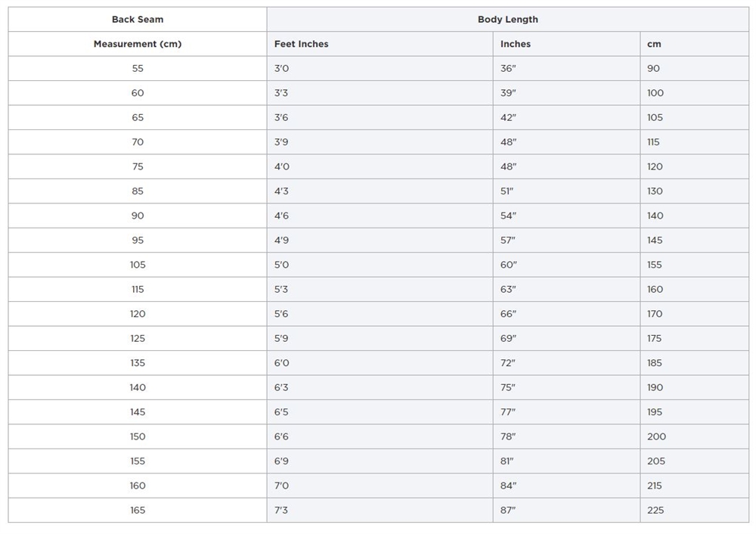Click the Measurement (cm) column header

coord(138,44)
